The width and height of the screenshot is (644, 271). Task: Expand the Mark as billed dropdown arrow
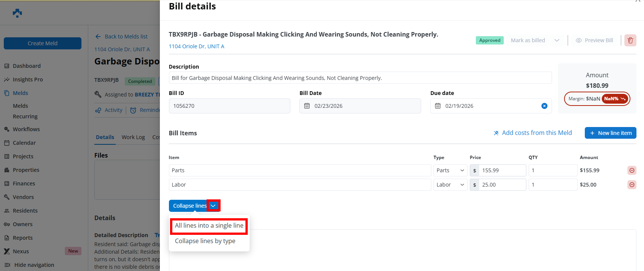(x=557, y=40)
